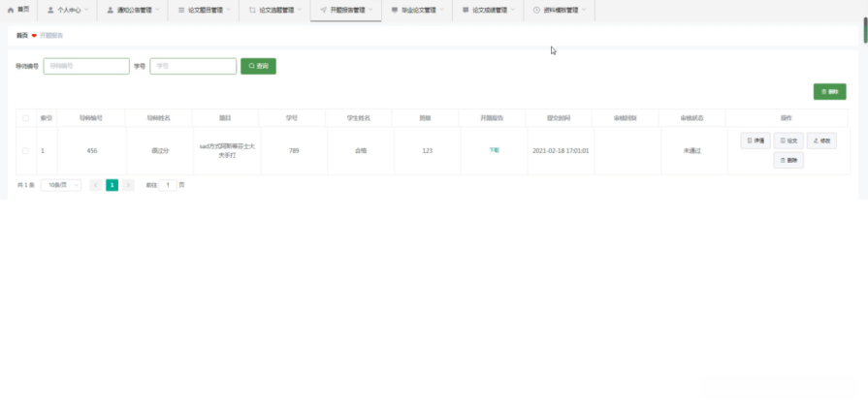The width and height of the screenshot is (868, 407).
Task: Expand the 开题报告管理 menu chevron
Action: (x=370, y=10)
